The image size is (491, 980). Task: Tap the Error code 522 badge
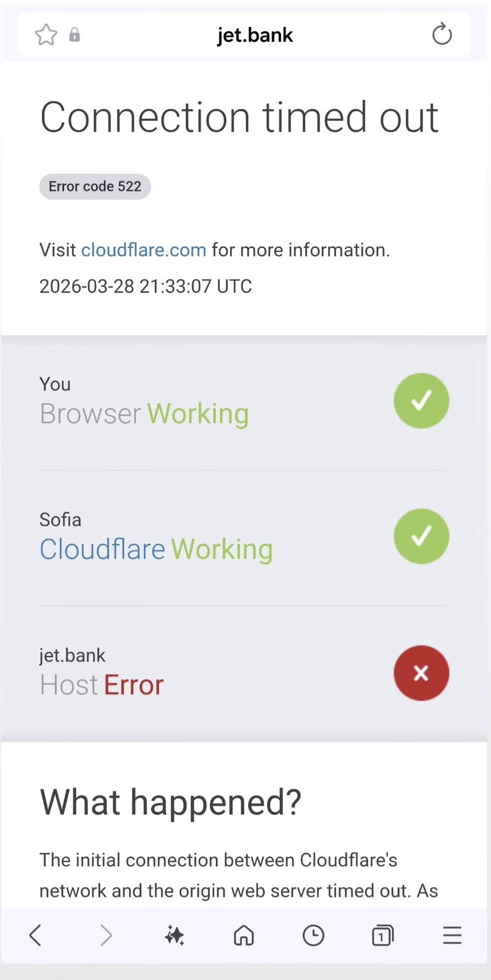pos(94,186)
